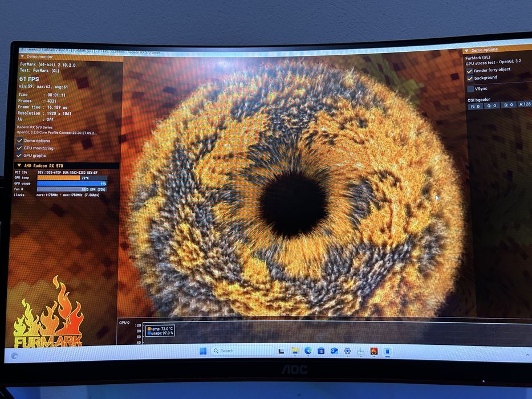Select the active blue window taskbar icon
Viewport: 532px width, 399px height.
tap(388, 351)
